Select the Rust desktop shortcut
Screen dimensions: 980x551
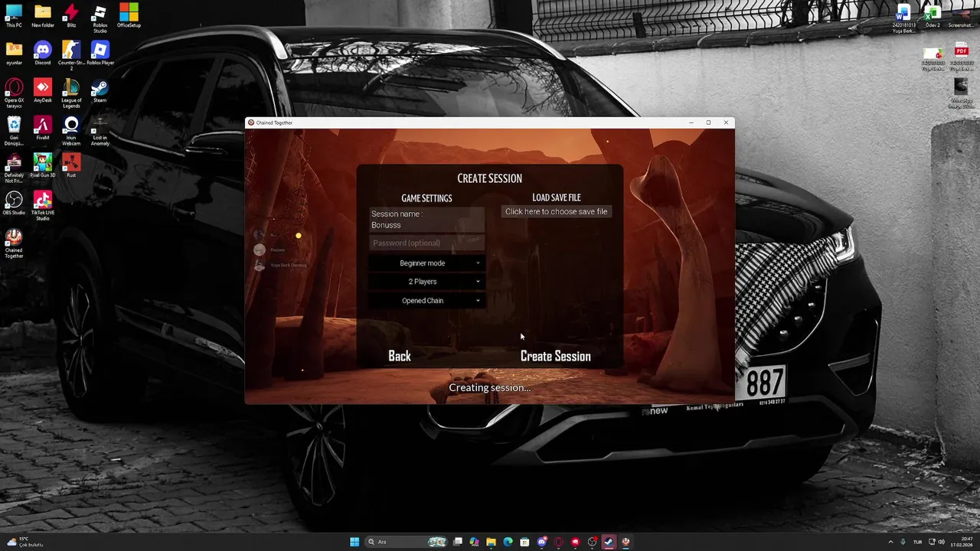tap(71, 165)
